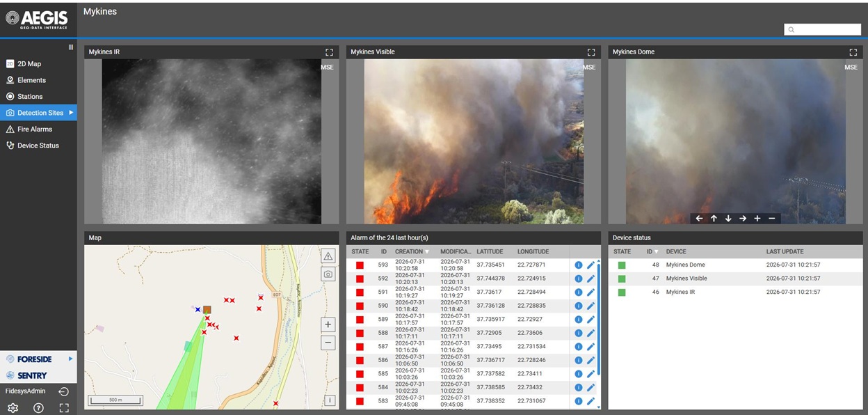Screen dimensions: 868x415
Task: Expand the Foreside menu arrow
Action: [70, 359]
